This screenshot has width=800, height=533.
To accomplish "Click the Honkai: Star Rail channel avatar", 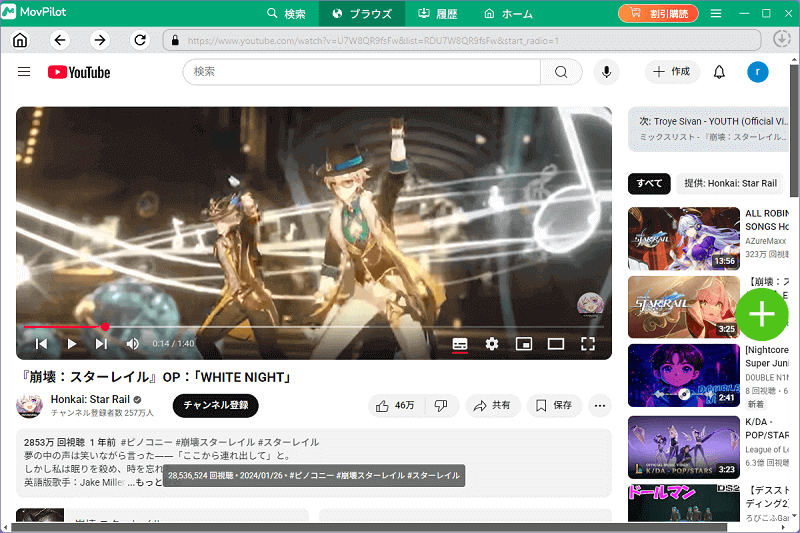I will (x=29, y=405).
